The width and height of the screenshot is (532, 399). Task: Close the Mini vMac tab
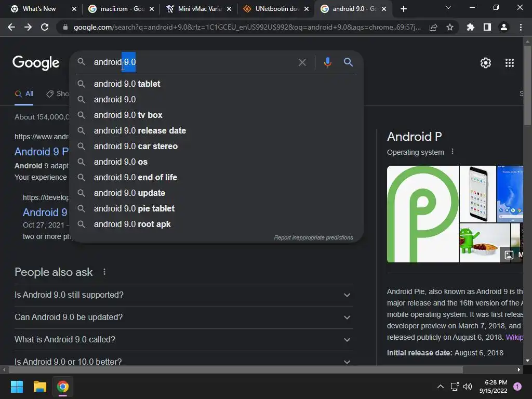[229, 9]
